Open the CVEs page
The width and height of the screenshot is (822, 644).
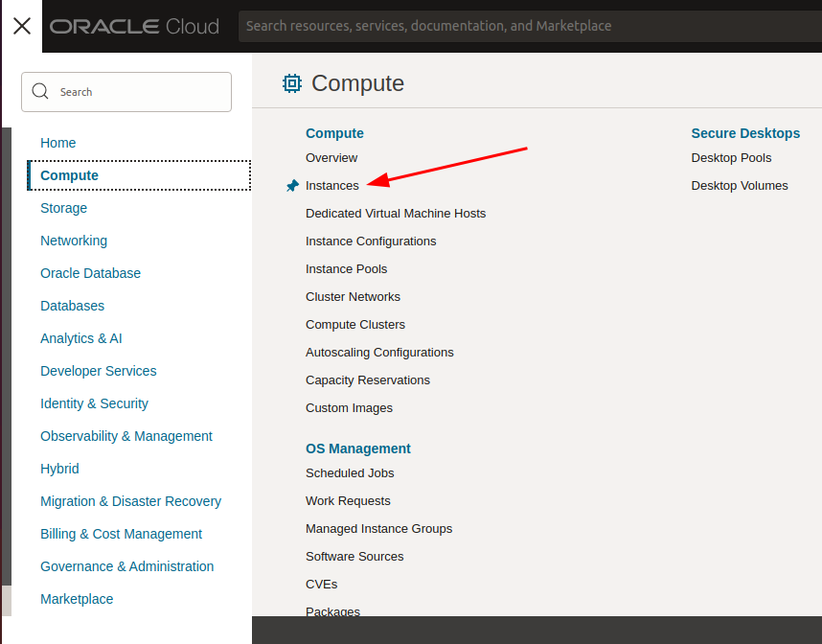point(321,585)
